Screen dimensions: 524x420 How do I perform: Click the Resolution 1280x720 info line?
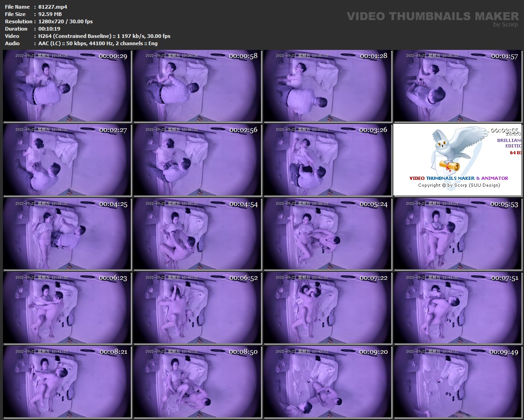(x=66, y=21)
